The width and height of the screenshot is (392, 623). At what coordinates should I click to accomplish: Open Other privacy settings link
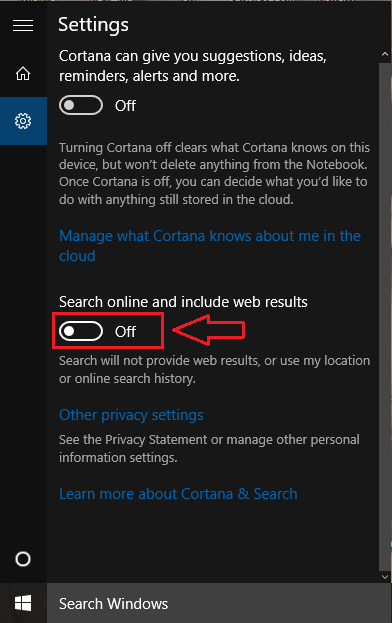coord(131,415)
